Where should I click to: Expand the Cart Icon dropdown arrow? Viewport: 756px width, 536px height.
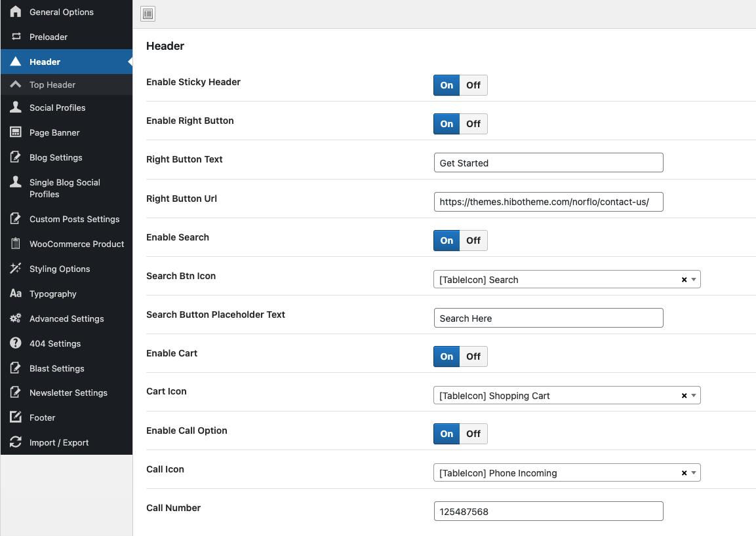click(x=694, y=396)
